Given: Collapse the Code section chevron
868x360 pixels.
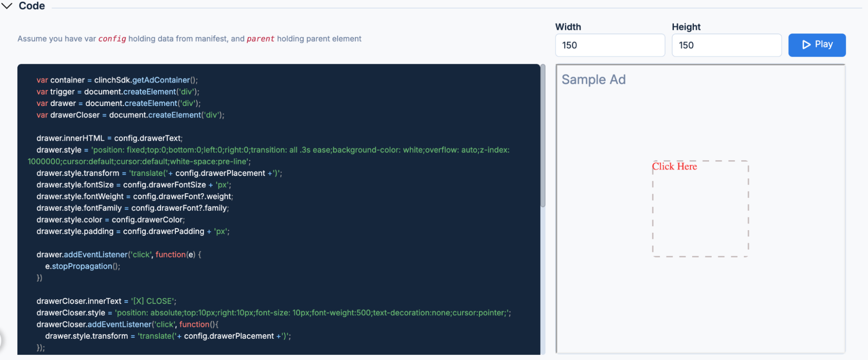Looking at the screenshot, I should [7, 6].
